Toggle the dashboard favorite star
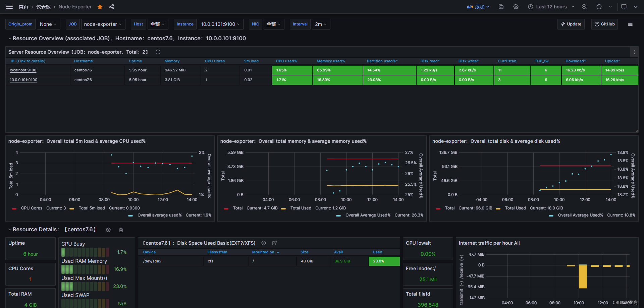The image size is (644, 308). (x=100, y=7)
